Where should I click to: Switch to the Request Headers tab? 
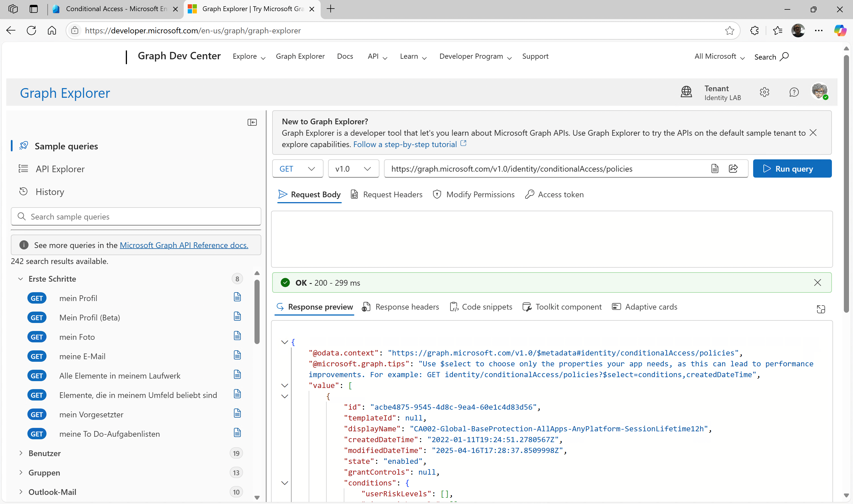coord(387,194)
